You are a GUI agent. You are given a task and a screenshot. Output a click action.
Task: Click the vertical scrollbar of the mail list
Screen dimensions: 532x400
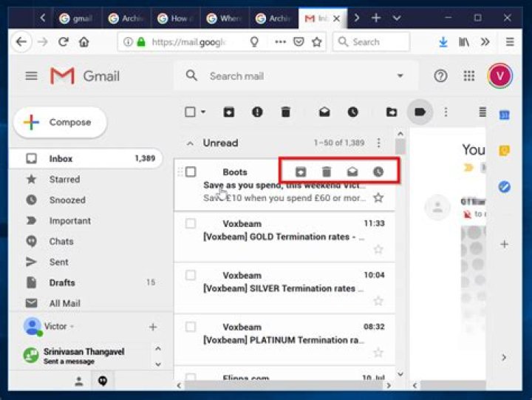click(400, 259)
